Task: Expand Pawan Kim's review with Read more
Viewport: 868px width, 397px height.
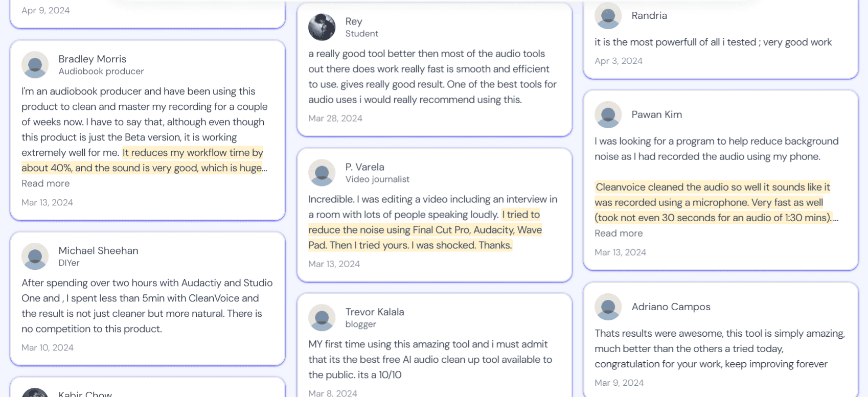Action: [619, 233]
